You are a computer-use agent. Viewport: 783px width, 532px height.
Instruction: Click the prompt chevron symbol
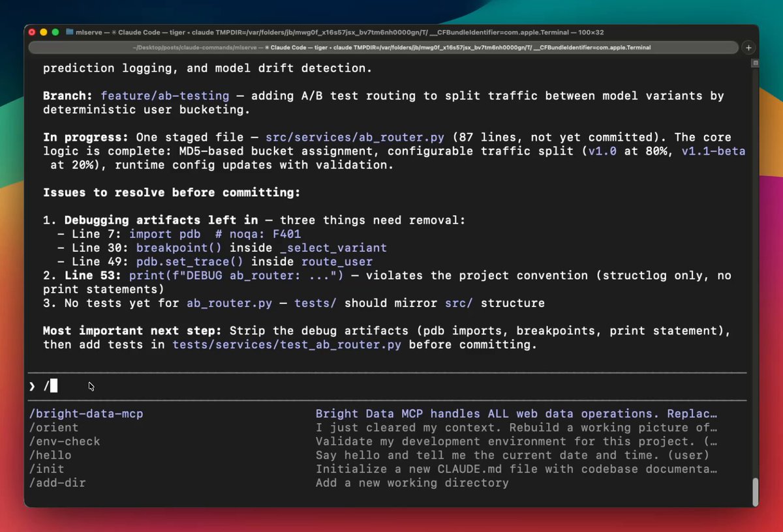point(32,387)
